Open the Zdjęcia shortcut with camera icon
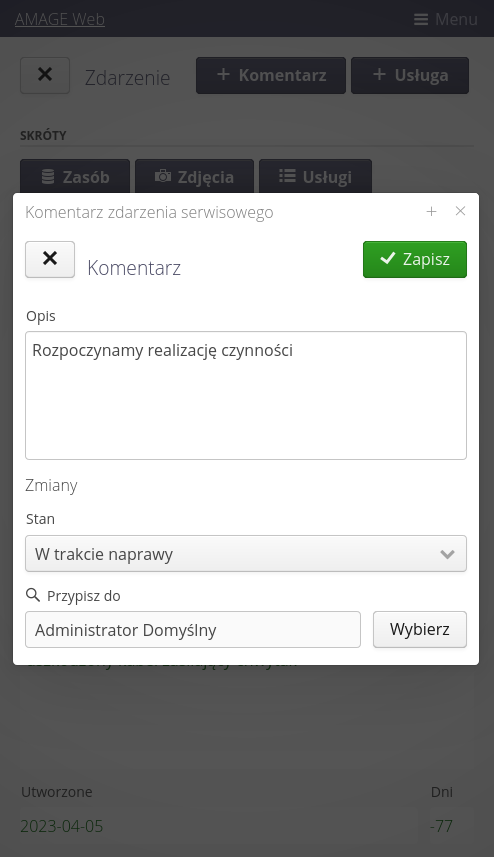 195,177
